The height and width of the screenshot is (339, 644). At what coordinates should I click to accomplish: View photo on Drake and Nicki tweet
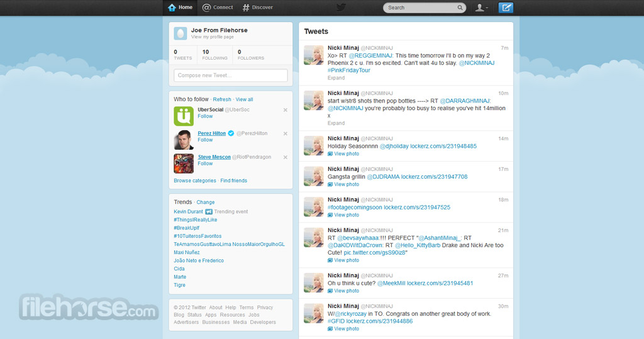click(343, 260)
